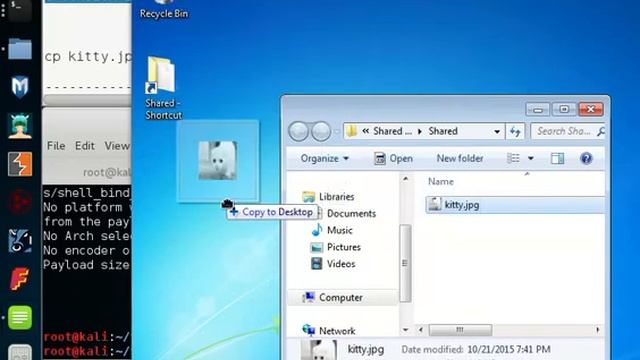Toggle the preview pane button
This screenshot has height=360, width=640.
(558, 158)
